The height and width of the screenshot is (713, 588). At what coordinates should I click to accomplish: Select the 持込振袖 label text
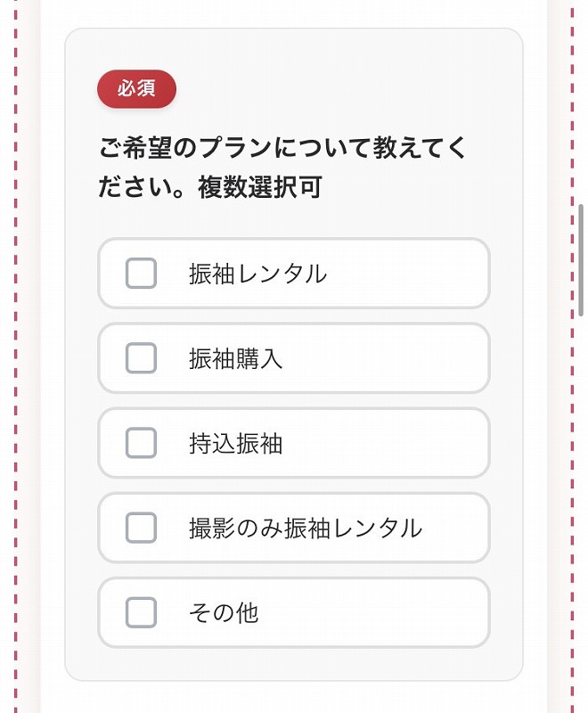click(x=235, y=444)
